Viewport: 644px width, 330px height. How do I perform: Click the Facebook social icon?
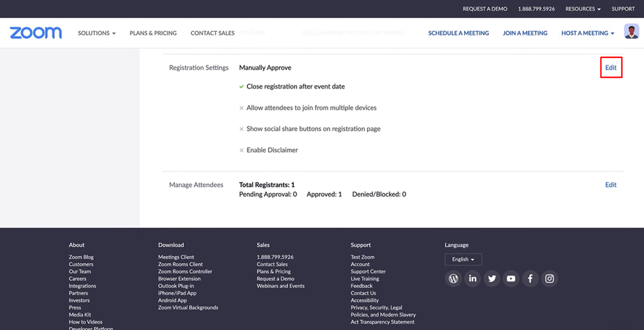click(530, 278)
